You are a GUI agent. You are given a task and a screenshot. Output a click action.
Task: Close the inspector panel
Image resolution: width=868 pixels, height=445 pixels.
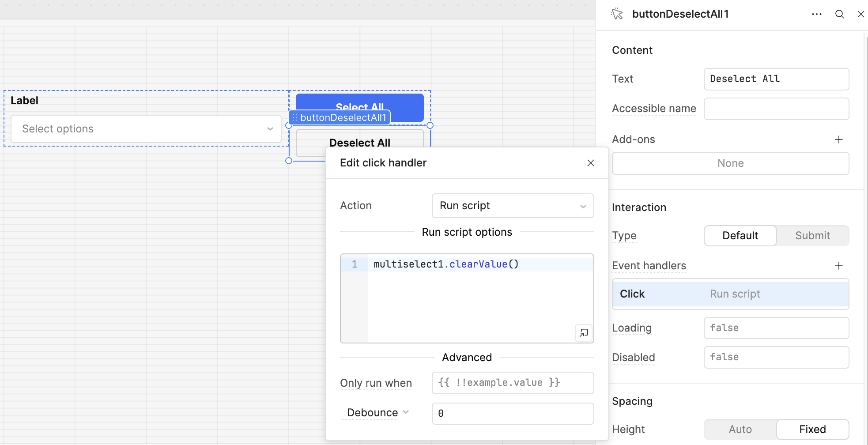coord(860,14)
